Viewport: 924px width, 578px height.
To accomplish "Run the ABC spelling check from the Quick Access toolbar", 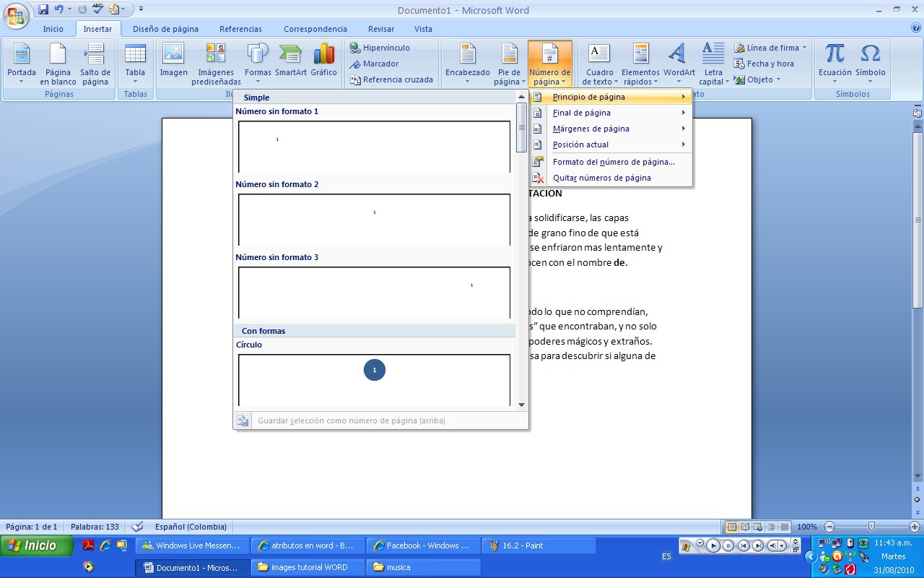I will [x=97, y=9].
